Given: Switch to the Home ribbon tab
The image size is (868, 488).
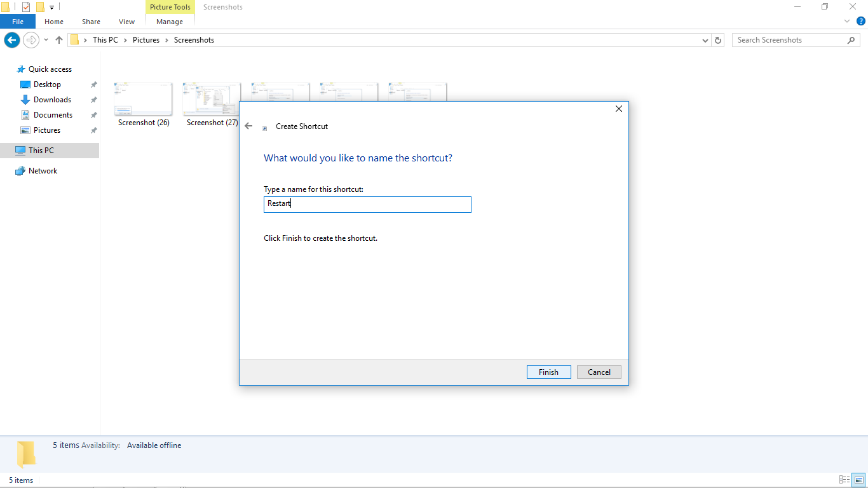Looking at the screenshot, I should (x=54, y=22).
